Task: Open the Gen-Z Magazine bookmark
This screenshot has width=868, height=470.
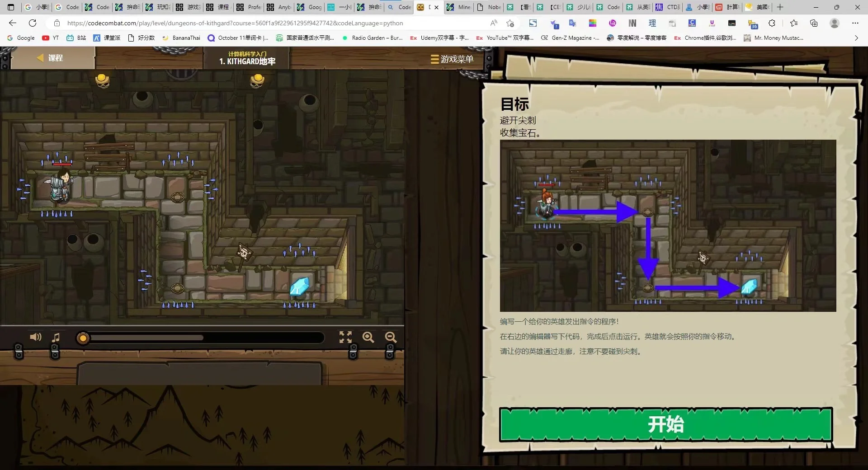Action: (571, 38)
